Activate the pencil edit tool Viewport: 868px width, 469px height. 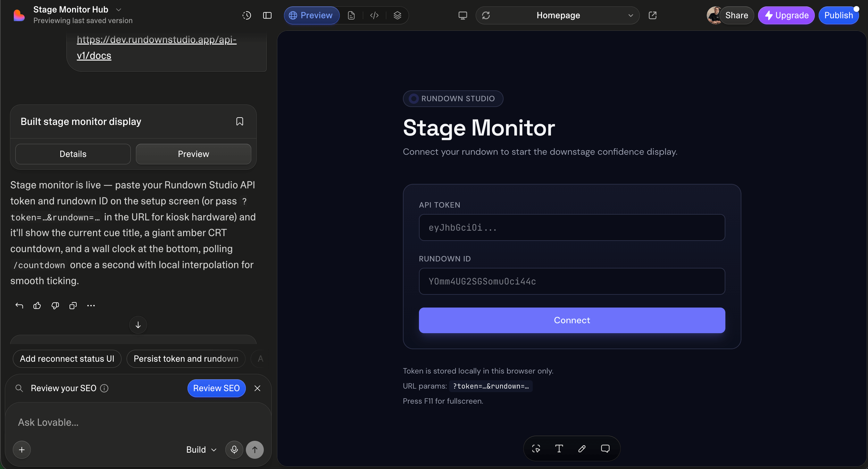(x=582, y=448)
